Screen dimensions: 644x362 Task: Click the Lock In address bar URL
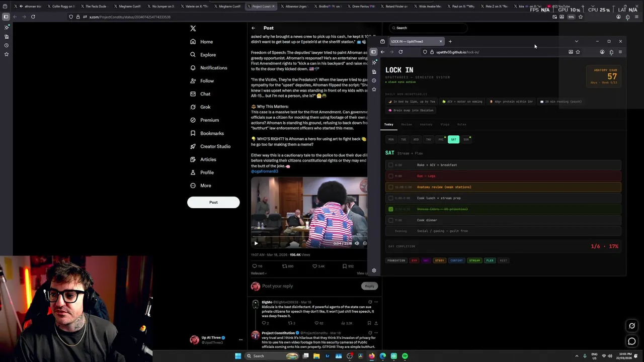pos(458,52)
